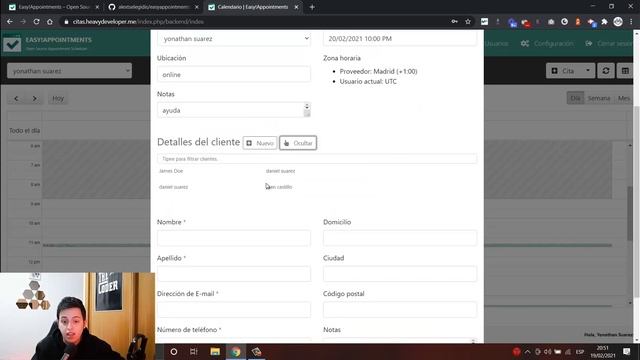The width and height of the screenshot is (640, 360).
Task: Click the calendar table view icon
Action: [x=625, y=71]
